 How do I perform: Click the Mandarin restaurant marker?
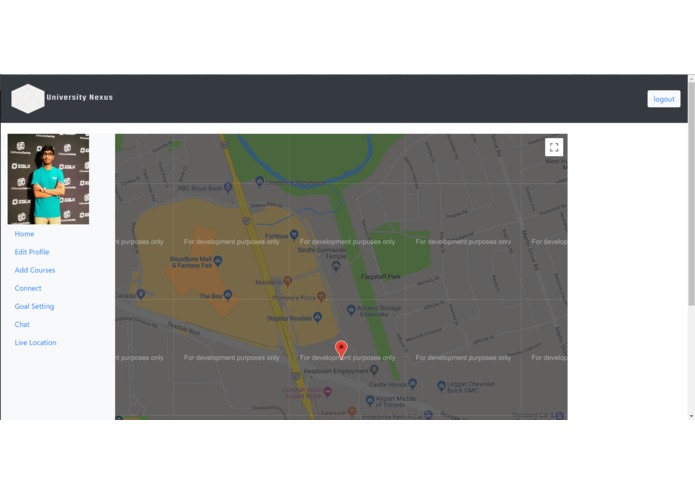[x=288, y=281]
